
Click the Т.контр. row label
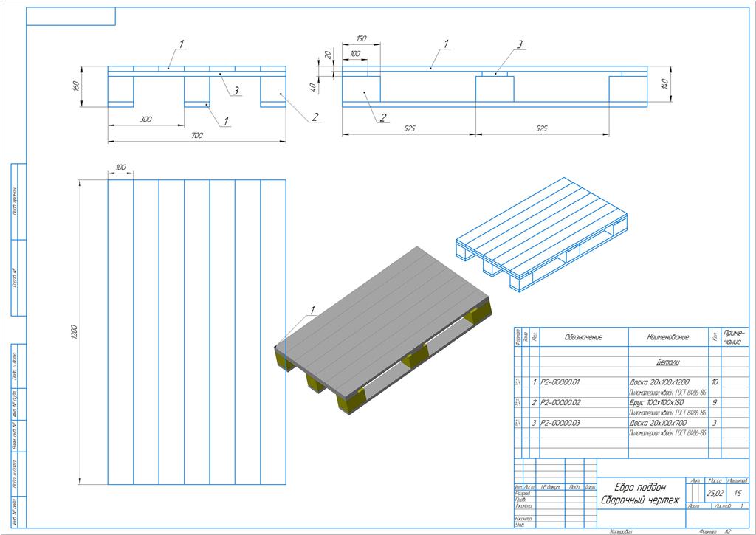[x=523, y=506]
